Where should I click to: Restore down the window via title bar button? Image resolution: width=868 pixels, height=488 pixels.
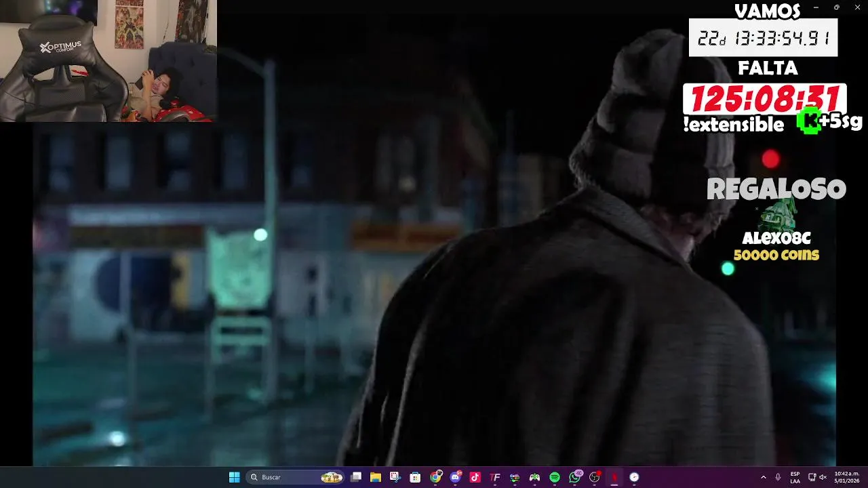point(836,7)
